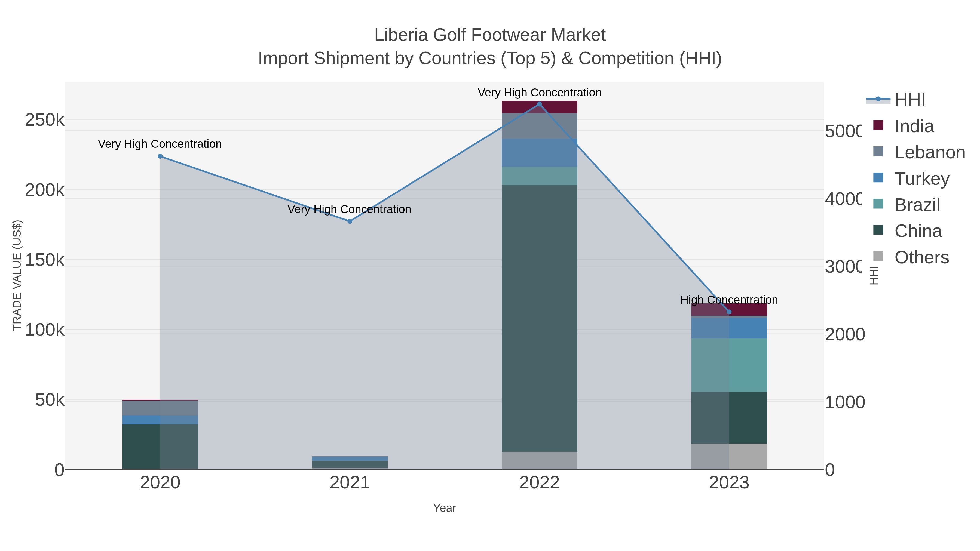Click the Very High Concentration annotation for 2021
Image resolution: width=980 pixels, height=551 pixels.
(350, 209)
